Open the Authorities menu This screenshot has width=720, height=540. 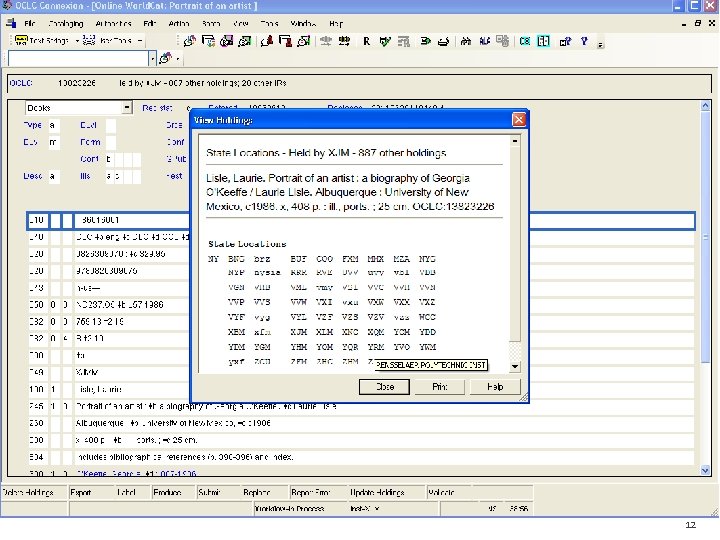[114, 22]
